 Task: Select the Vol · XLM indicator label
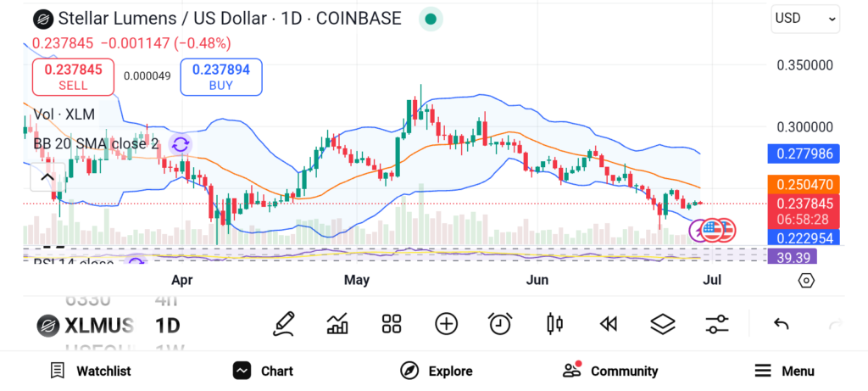64,115
